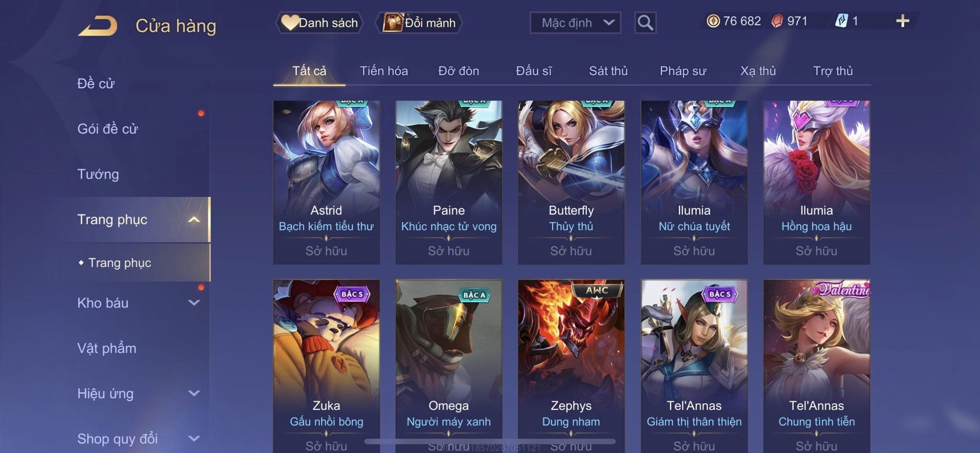Image resolution: width=980 pixels, height=453 pixels.
Task: Tap the golden back arrow icon
Action: (x=98, y=26)
